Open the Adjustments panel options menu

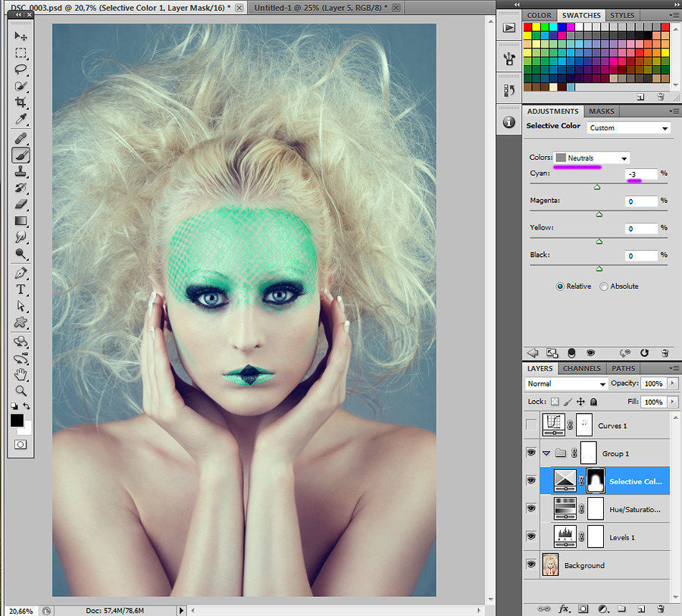674,111
